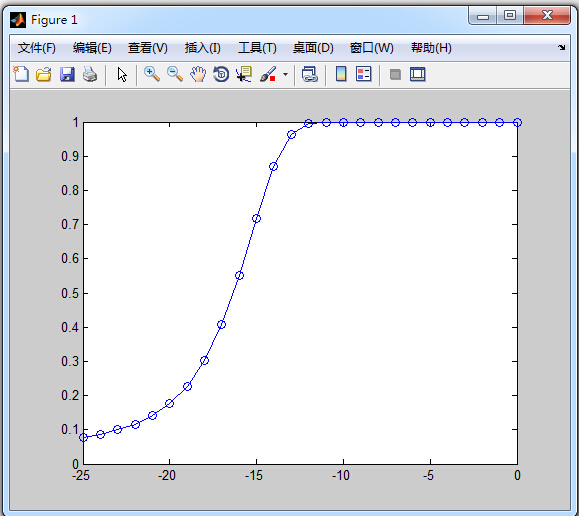
Task: Open a file with the folder icon
Action: pos(44,74)
